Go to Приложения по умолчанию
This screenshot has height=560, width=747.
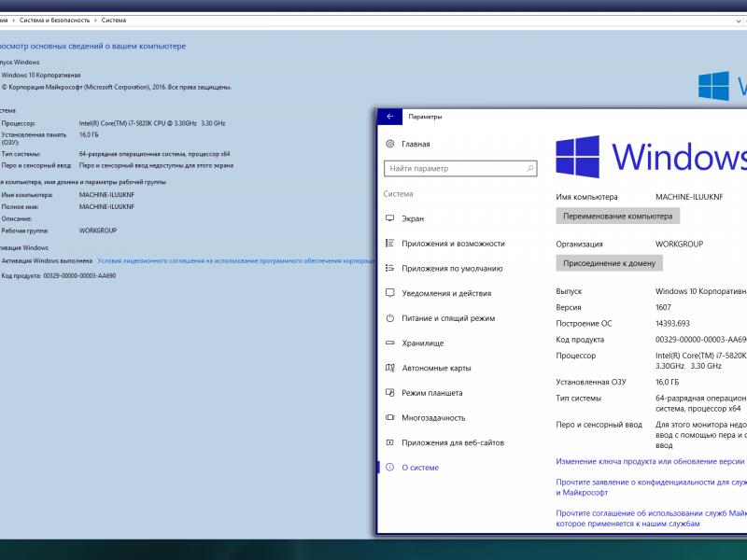(452, 269)
